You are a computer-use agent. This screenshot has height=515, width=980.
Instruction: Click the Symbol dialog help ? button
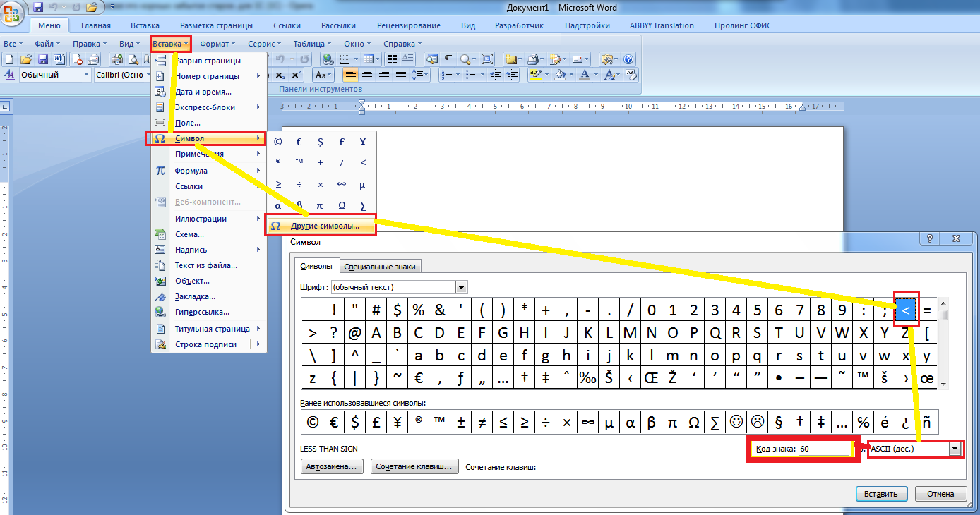tap(929, 239)
